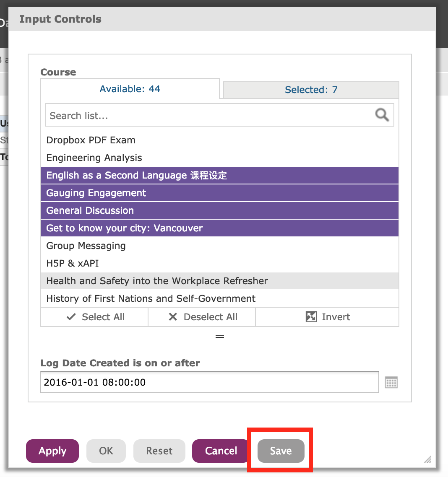448x477 pixels.
Task: Grab the list resize handle bar
Action: 220,337
